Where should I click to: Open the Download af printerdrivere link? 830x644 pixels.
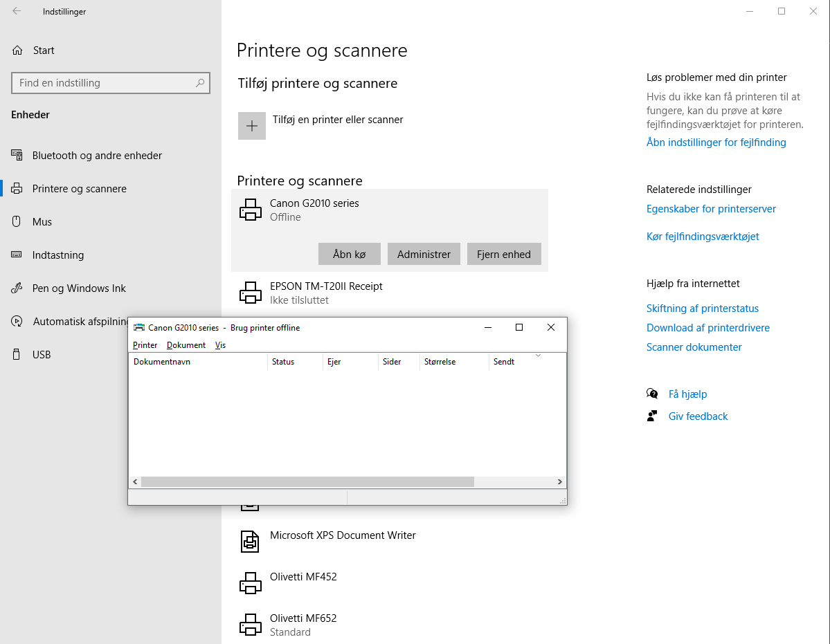coord(707,327)
